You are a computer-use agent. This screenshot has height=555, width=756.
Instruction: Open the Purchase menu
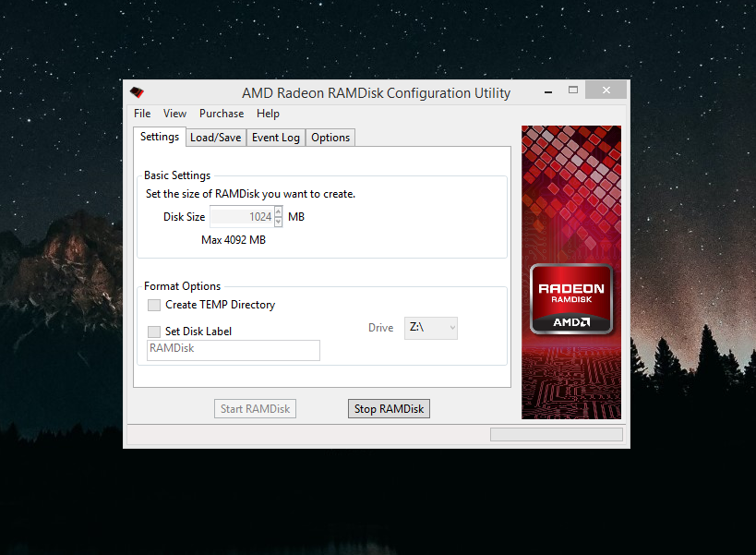tap(222, 114)
